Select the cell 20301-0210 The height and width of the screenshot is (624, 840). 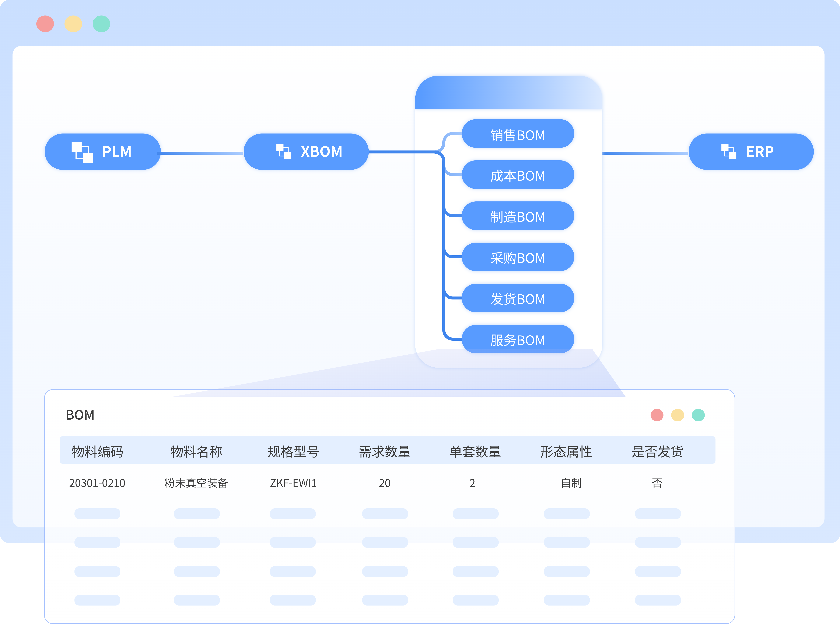pyautogui.click(x=97, y=483)
